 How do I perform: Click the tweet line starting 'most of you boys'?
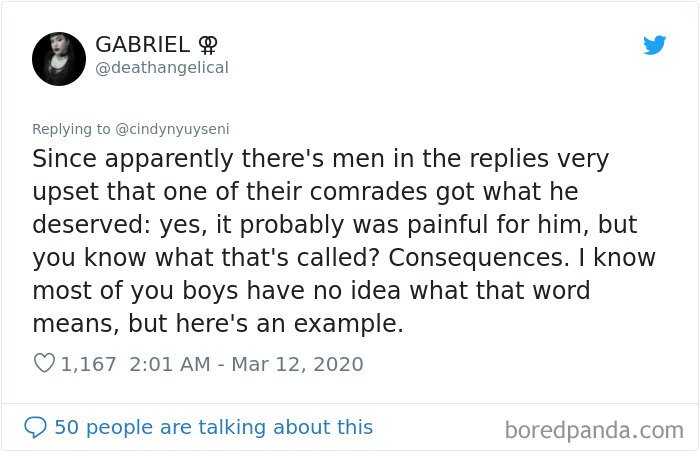tap(311, 291)
